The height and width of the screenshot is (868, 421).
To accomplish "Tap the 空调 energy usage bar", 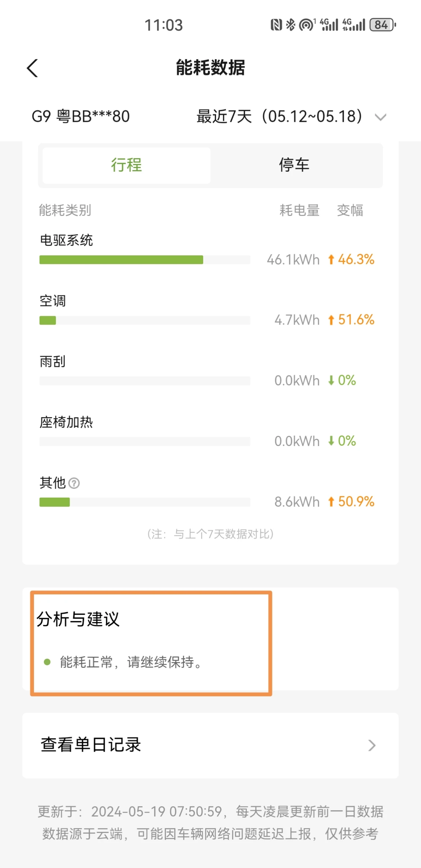I will tap(145, 321).
